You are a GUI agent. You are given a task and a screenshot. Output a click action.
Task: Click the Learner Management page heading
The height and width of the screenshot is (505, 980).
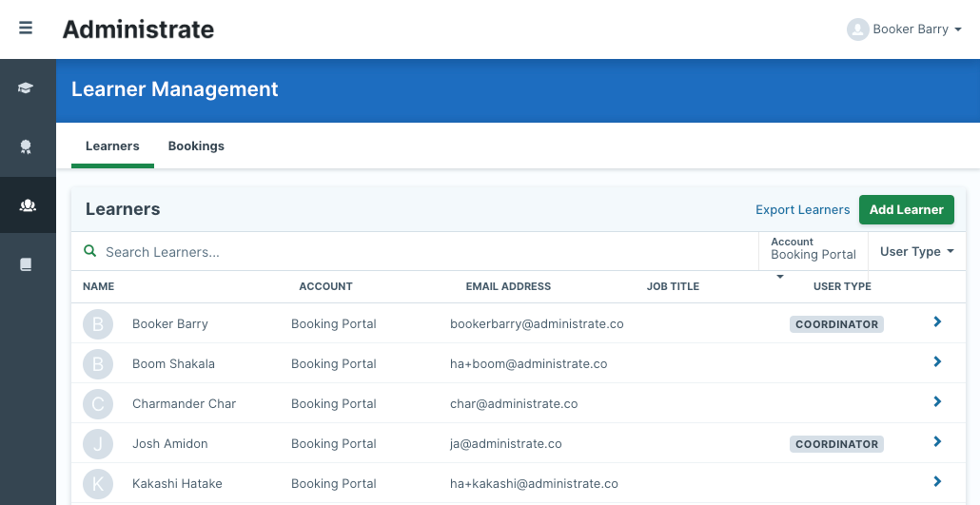175,89
